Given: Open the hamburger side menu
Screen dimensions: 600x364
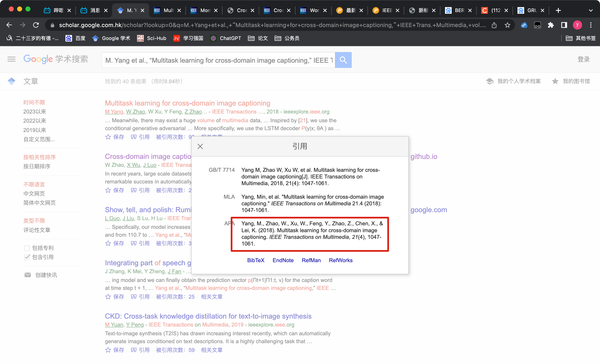Looking at the screenshot, I should click(x=11, y=59).
